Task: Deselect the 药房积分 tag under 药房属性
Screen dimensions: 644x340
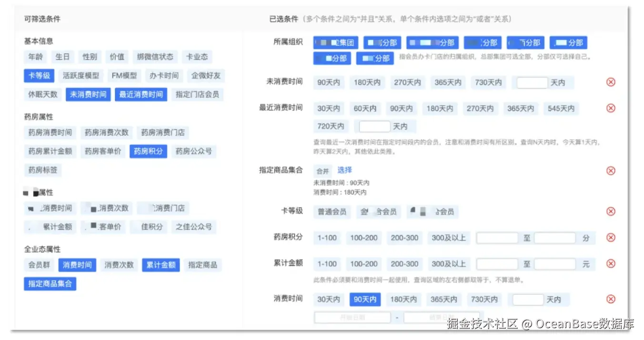Action: [x=148, y=151]
